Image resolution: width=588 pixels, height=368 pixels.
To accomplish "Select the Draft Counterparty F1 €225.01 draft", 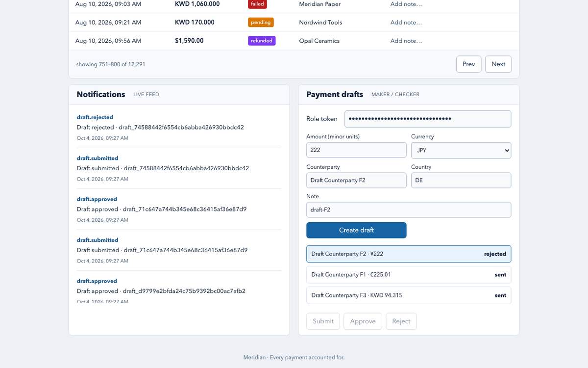I will pyautogui.click(x=409, y=275).
